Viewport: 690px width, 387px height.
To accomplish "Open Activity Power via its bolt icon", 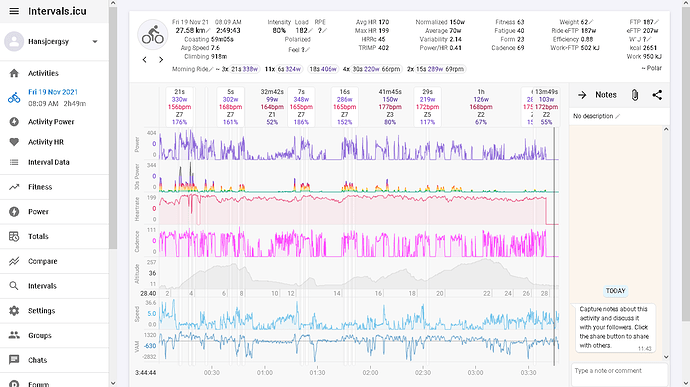I will pyautogui.click(x=14, y=122).
